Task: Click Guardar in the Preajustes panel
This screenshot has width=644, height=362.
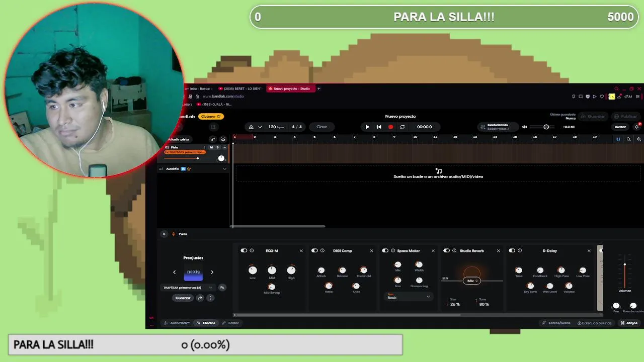Action: coord(183,298)
